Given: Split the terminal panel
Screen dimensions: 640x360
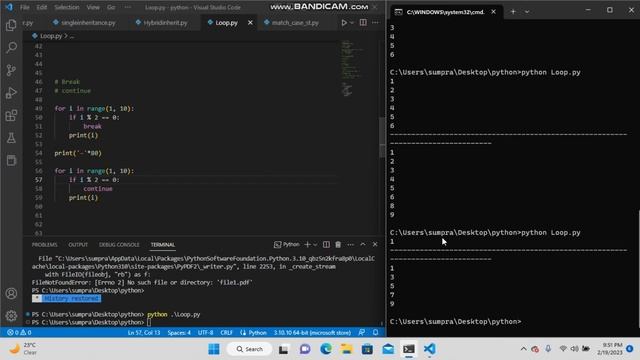Looking at the screenshot, I should point(326,244).
